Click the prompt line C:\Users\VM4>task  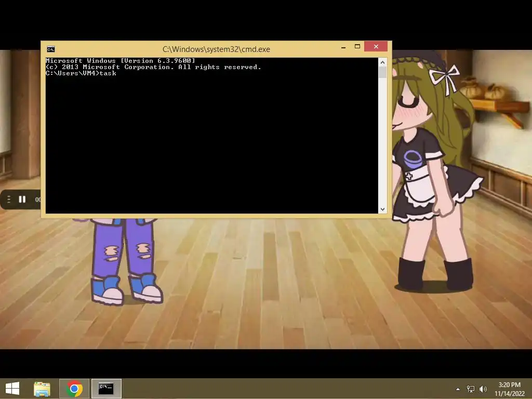click(x=81, y=73)
